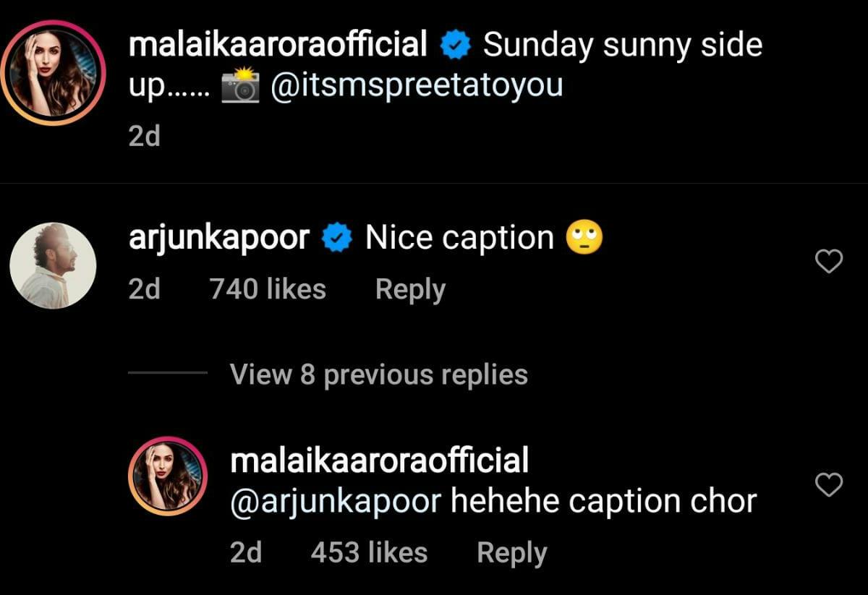The image size is (868, 595).
Task: Tap malaikaaroraofficial's avatar beside the reply
Action: pyautogui.click(x=168, y=476)
